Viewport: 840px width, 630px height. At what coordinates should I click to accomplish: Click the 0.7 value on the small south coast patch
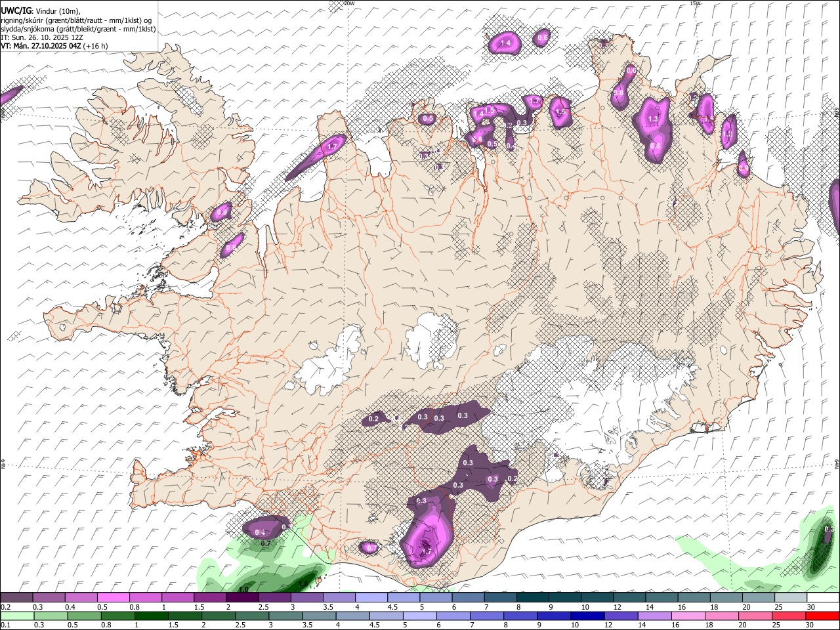tap(371, 548)
